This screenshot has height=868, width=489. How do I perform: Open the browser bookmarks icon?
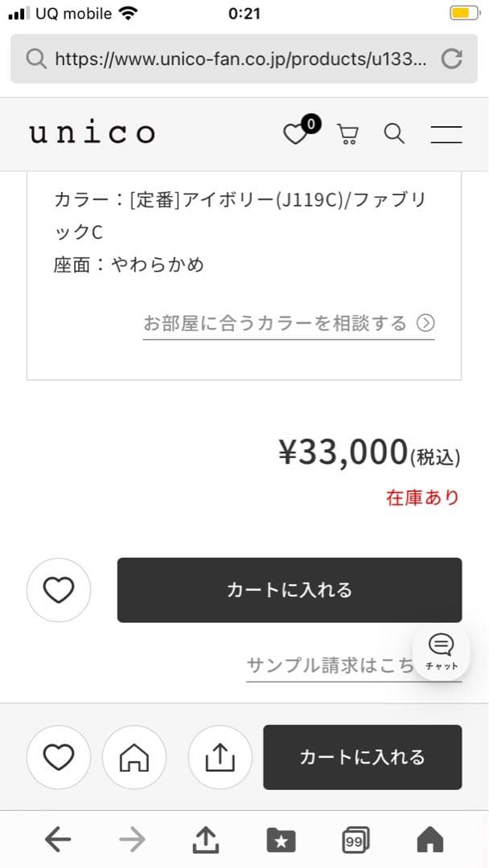pos(281,839)
